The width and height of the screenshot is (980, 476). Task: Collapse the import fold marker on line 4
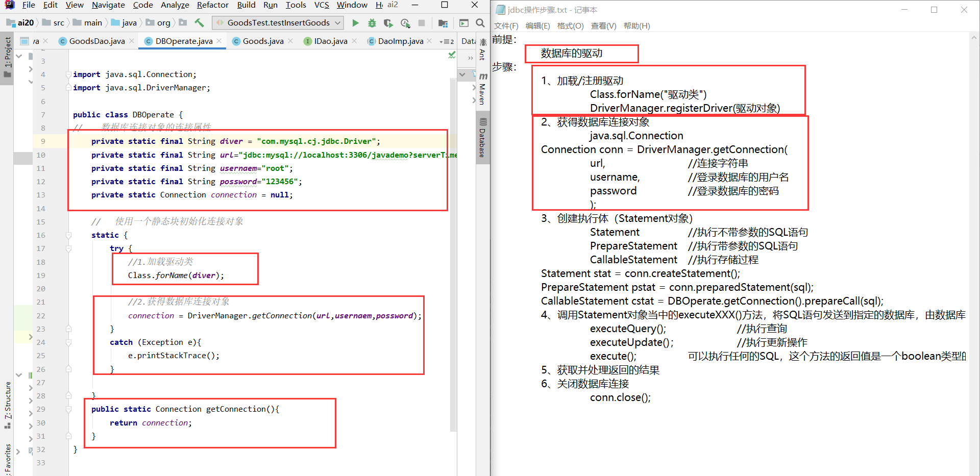tap(68, 74)
